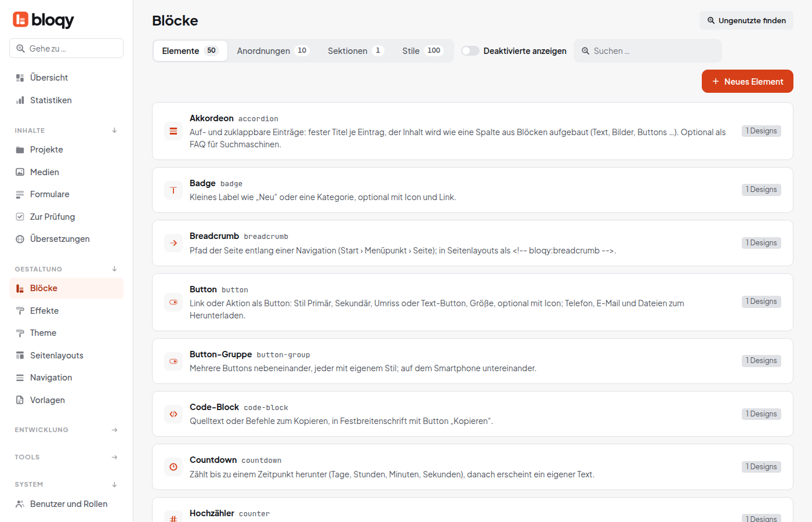Screen dimensions: 812x522
Task: Click the Gehe zu search field
Action: [x=66, y=49]
